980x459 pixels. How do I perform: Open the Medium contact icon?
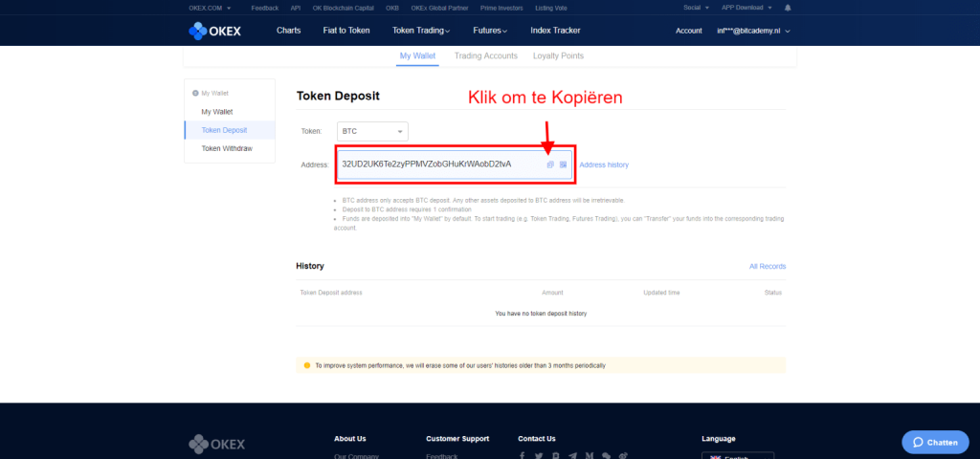[x=589, y=456]
